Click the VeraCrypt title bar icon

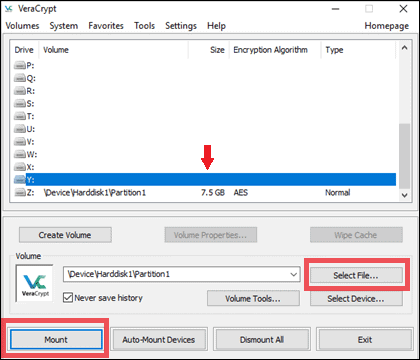[9, 9]
